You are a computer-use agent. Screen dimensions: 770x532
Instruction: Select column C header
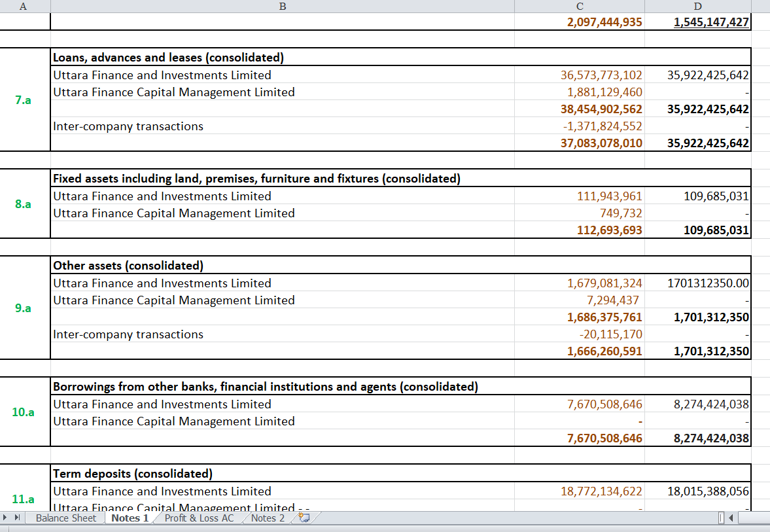pyautogui.click(x=579, y=6)
